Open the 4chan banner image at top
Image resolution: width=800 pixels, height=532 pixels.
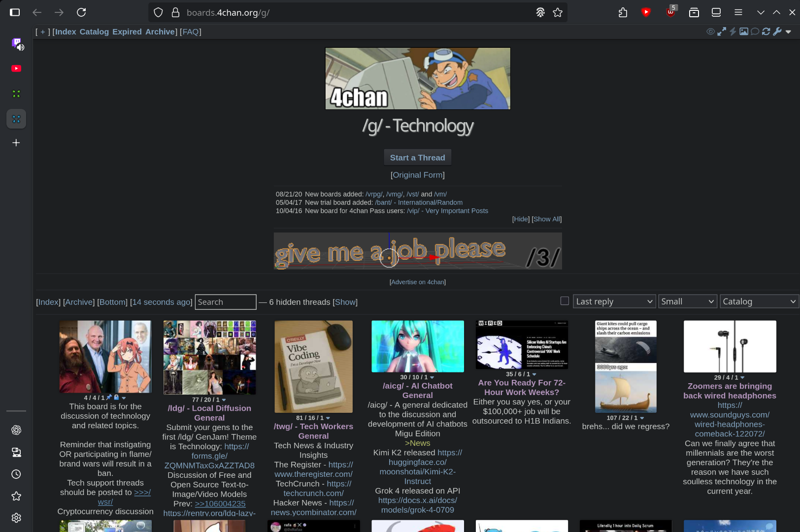pyautogui.click(x=418, y=78)
